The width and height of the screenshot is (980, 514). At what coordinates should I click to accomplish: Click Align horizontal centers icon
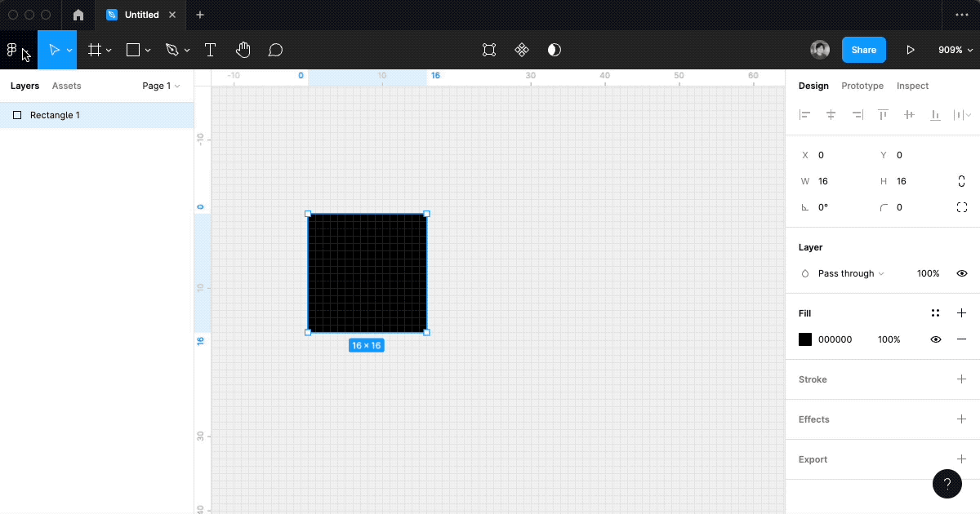tap(831, 115)
